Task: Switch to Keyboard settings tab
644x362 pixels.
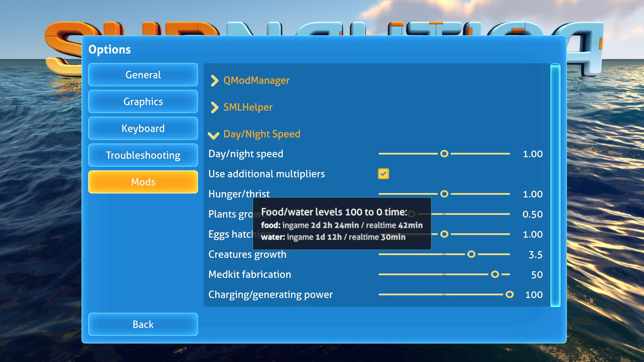Action: coord(143,128)
